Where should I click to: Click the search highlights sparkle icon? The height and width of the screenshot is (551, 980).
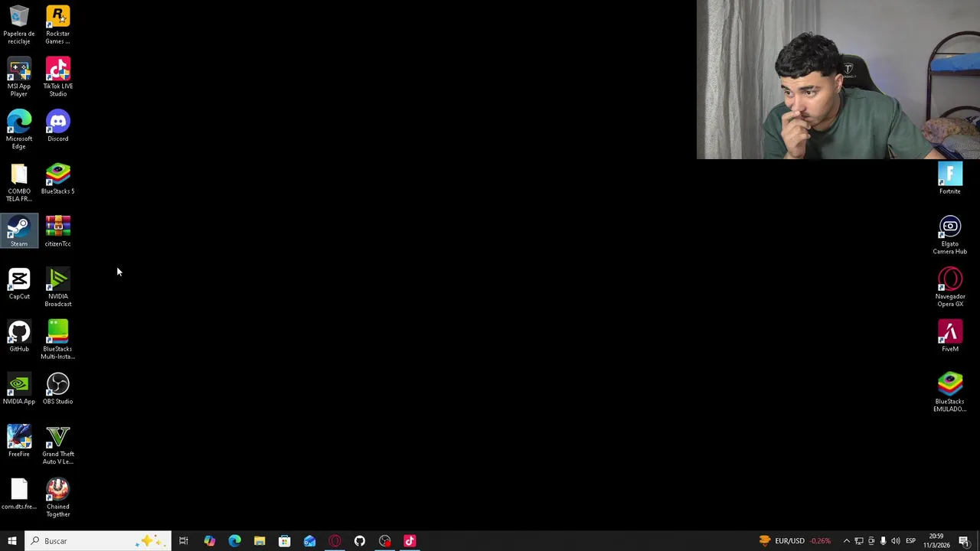pyautogui.click(x=149, y=541)
